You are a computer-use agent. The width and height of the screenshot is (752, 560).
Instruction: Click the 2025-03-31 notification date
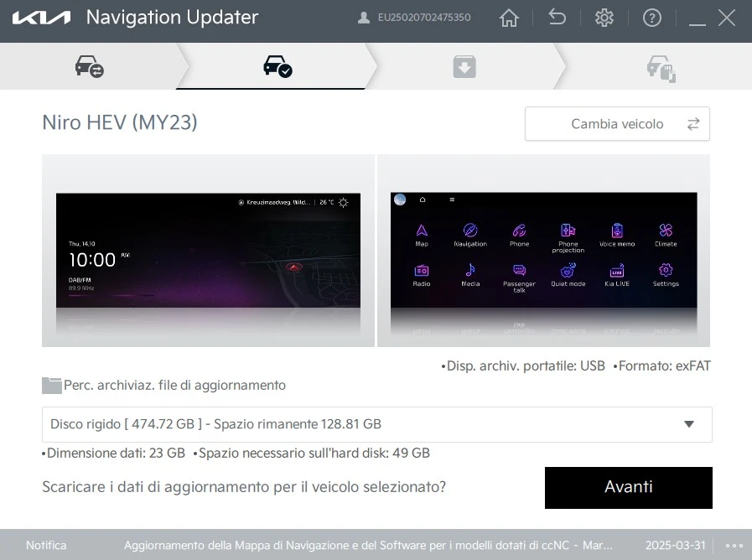675,545
